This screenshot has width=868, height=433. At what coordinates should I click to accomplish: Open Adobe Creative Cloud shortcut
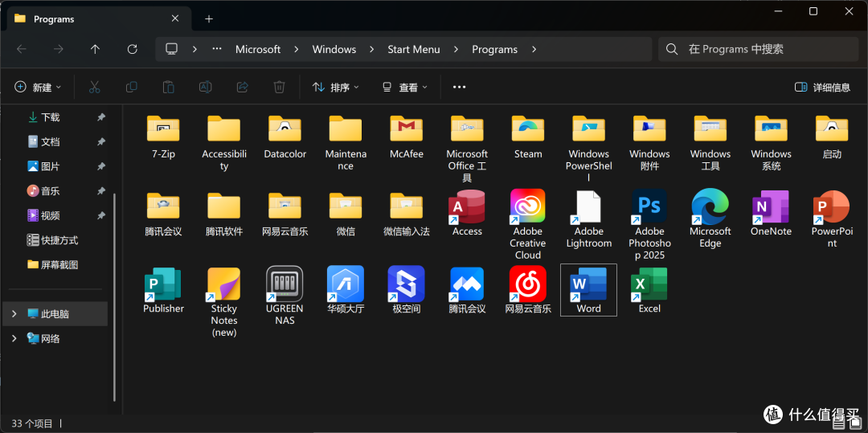(527, 224)
